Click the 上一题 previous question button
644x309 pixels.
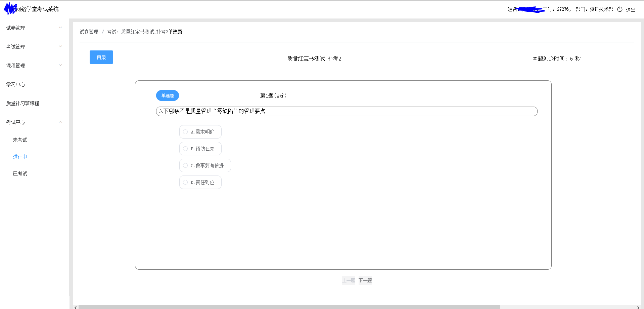tap(349, 280)
